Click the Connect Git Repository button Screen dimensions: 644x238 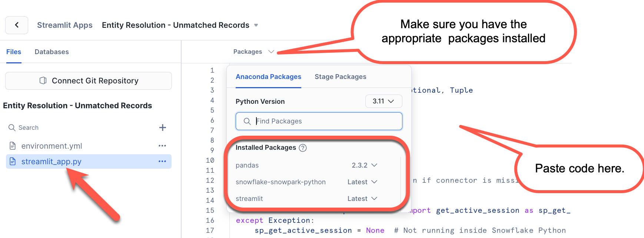click(89, 81)
